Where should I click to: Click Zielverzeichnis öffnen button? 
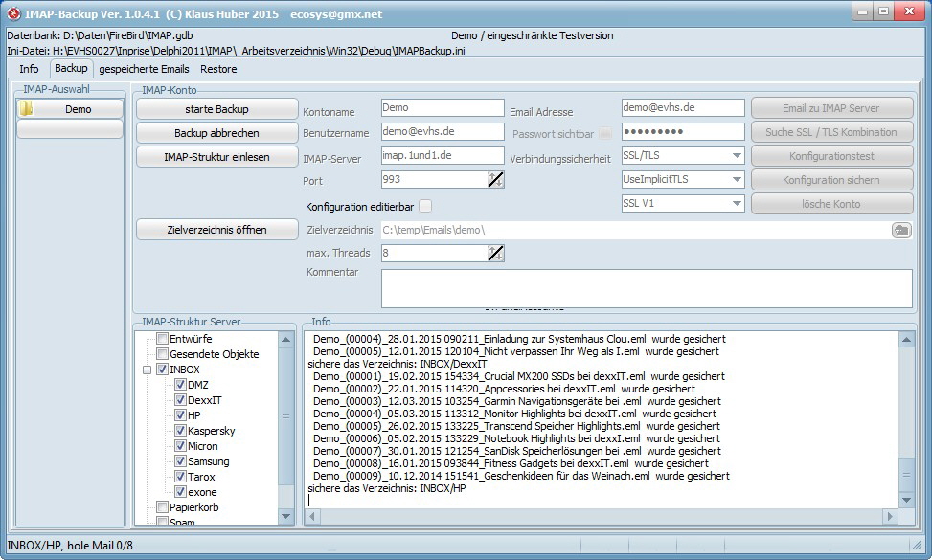coord(216,230)
